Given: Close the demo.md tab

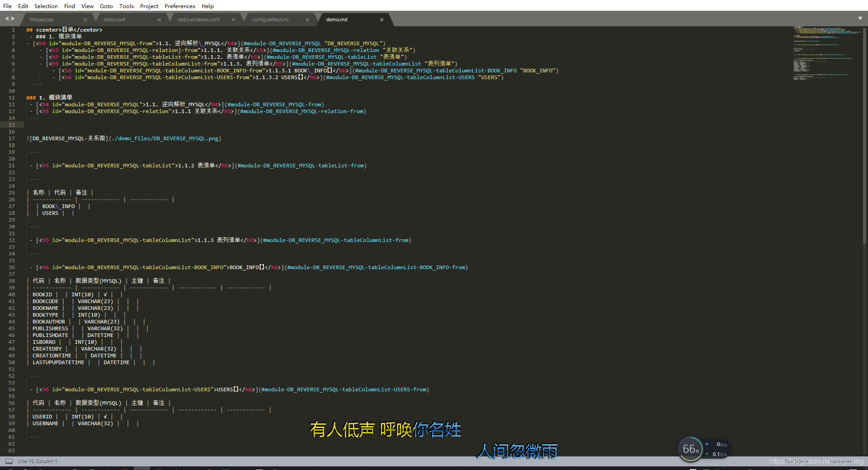Looking at the screenshot, I should [x=382, y=19].
